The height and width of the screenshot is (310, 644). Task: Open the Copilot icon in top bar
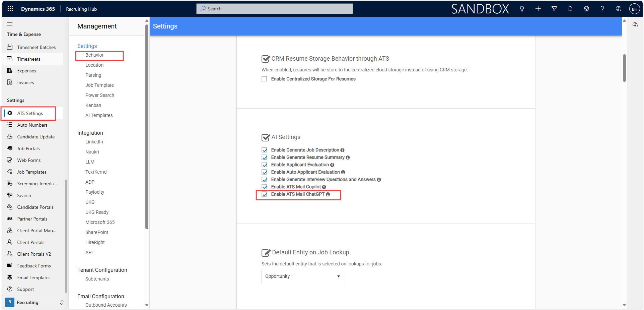point(619,9)
